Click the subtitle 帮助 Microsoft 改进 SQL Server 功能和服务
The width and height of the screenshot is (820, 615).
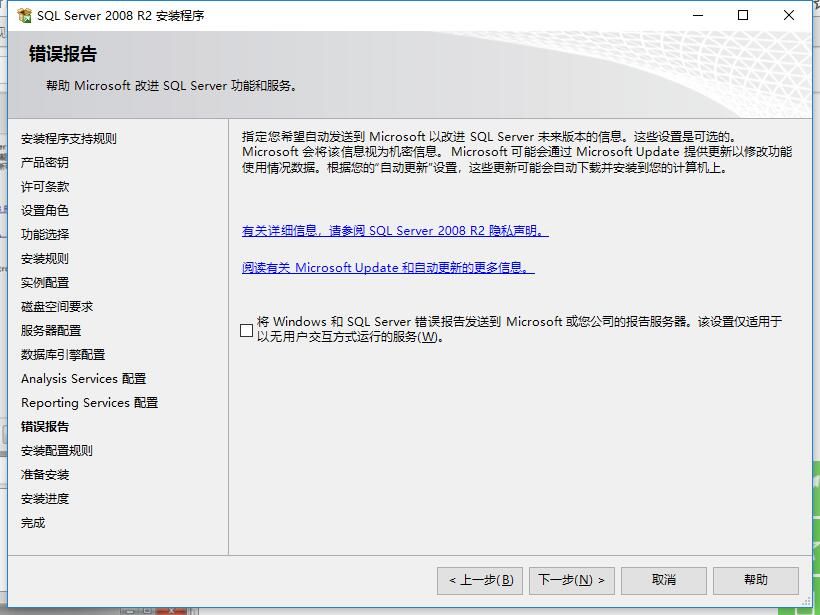point(172,86)
